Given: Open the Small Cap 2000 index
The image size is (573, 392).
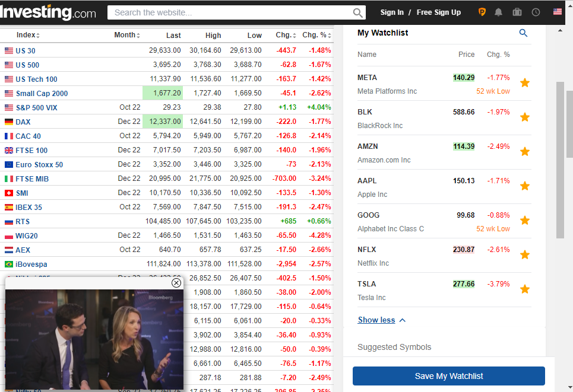Looking at the screenshot, I should (x=42, y=94).
